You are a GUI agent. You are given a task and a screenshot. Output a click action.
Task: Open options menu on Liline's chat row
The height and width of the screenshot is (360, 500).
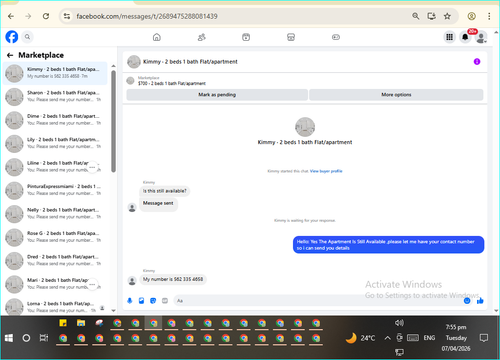tap(92, 167)
